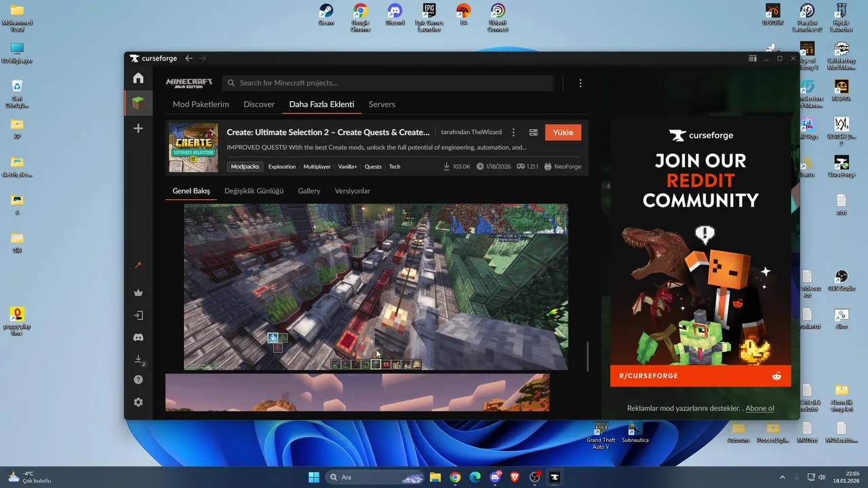868x488 pixels.
Task: Go back with the left arrow
Action: click(x=189, y=58)
